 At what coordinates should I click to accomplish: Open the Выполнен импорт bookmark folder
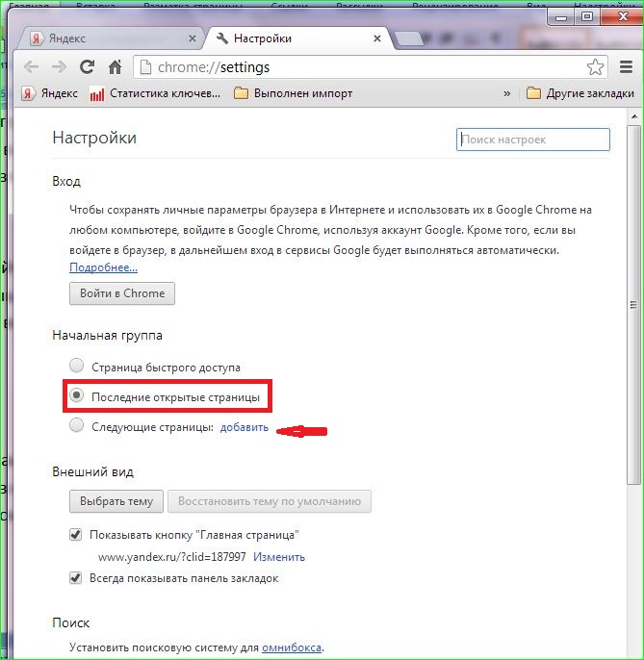(x=294, y=93)
